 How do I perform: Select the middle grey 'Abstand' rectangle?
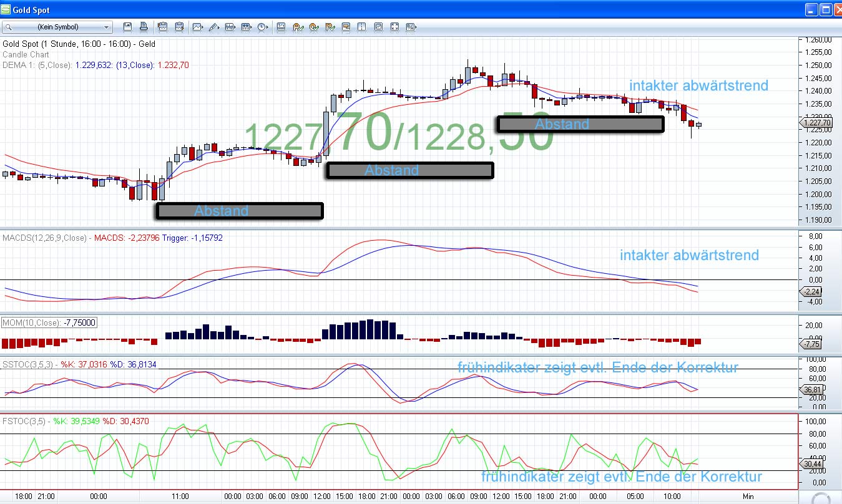tap(409, 170)
